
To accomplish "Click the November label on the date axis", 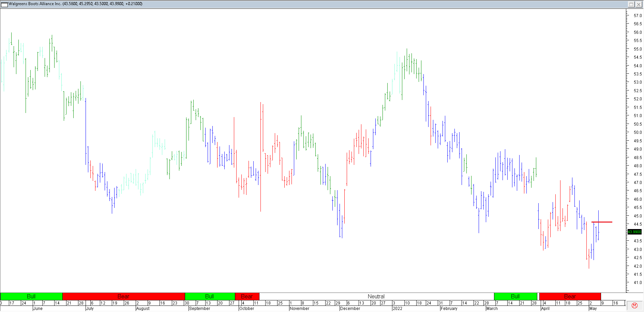I will tap(299, 309).
